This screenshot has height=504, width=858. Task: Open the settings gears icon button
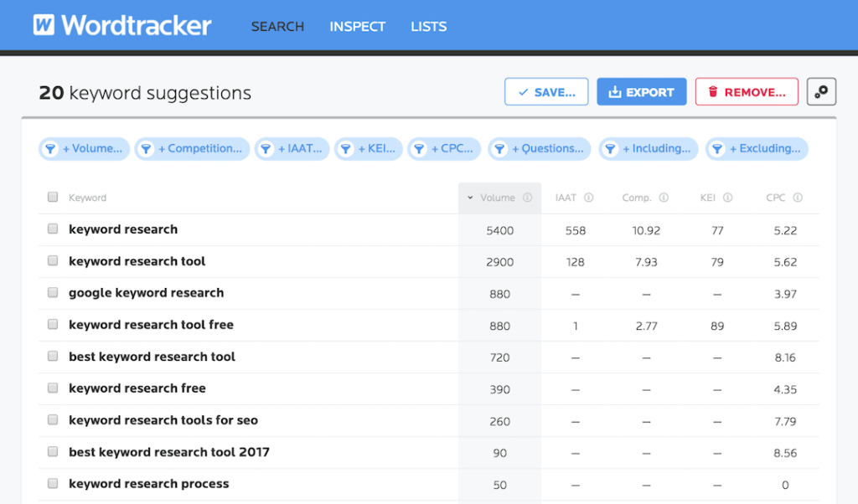click(821, 92)
